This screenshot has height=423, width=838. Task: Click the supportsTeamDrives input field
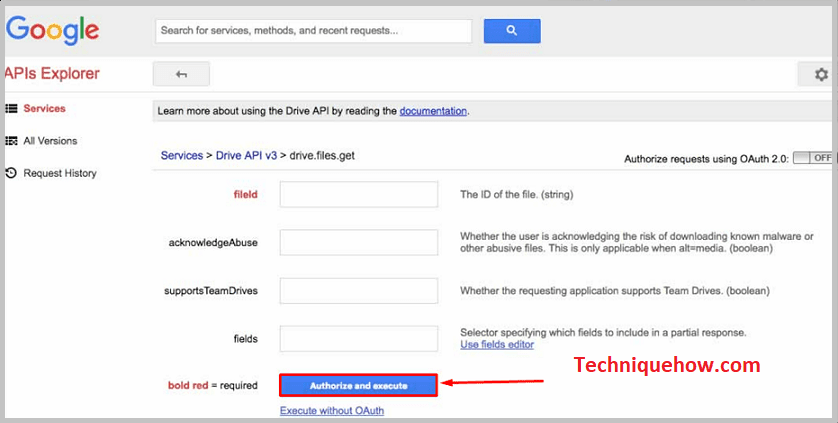click(359, 290)
